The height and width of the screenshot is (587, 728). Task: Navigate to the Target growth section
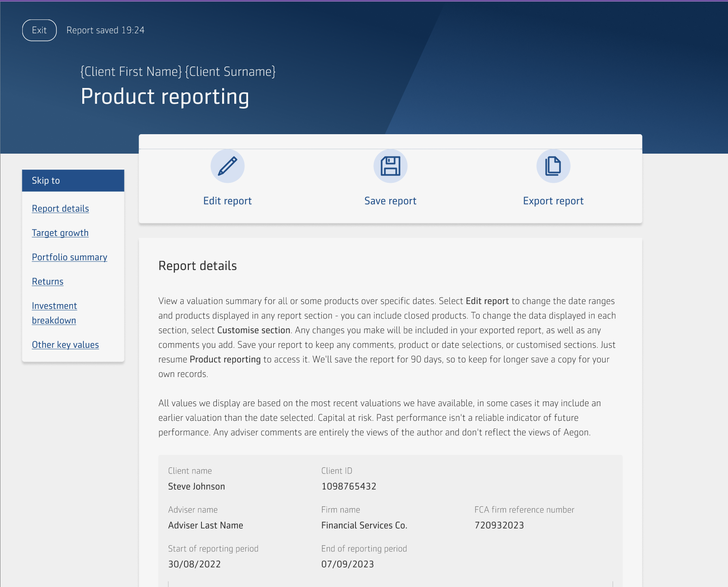click(x=60, y=233)
